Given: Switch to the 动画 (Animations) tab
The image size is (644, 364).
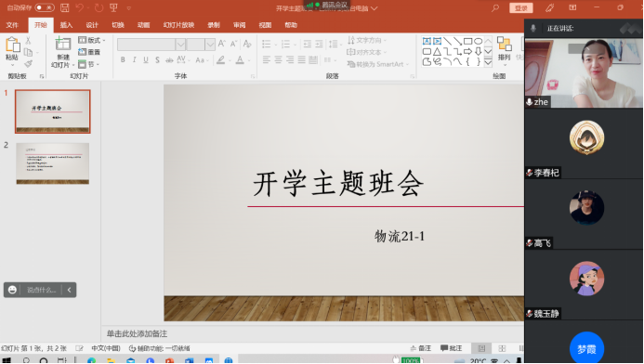Looking at the screenshot, I should click(x=143, y=25).
